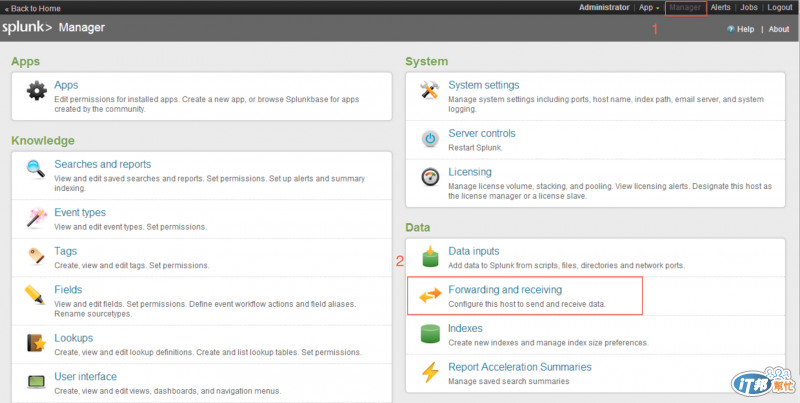Select Manager in the top navigation
Image resolution: width=800 pixels, height=403 pixels.
(x=685, y=8)
